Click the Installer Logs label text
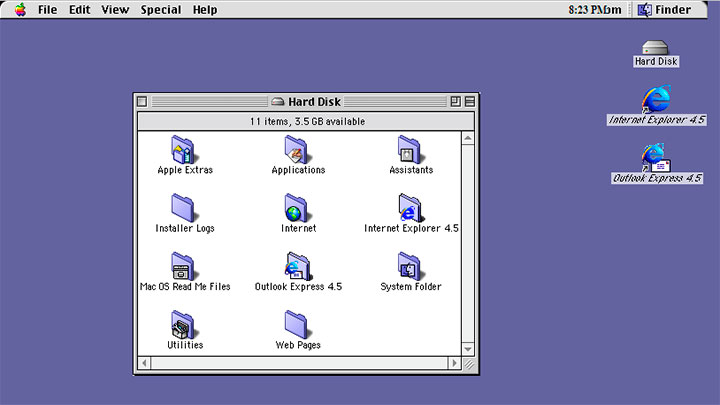 click(x=185, y=228)
